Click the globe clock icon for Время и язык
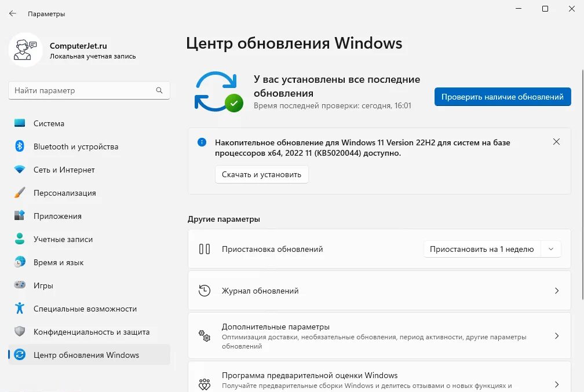This screenshot has width=584, height=392. click(20, 262)
